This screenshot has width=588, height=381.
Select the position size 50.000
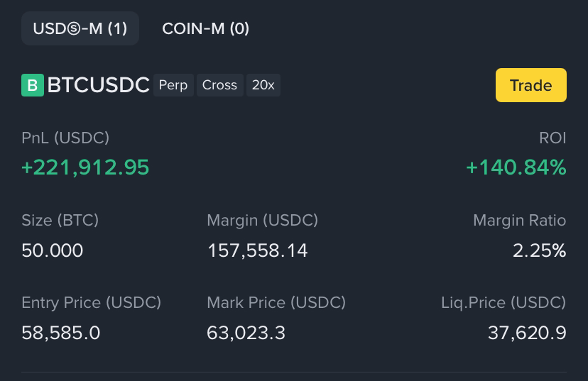[x=52, y=250]
